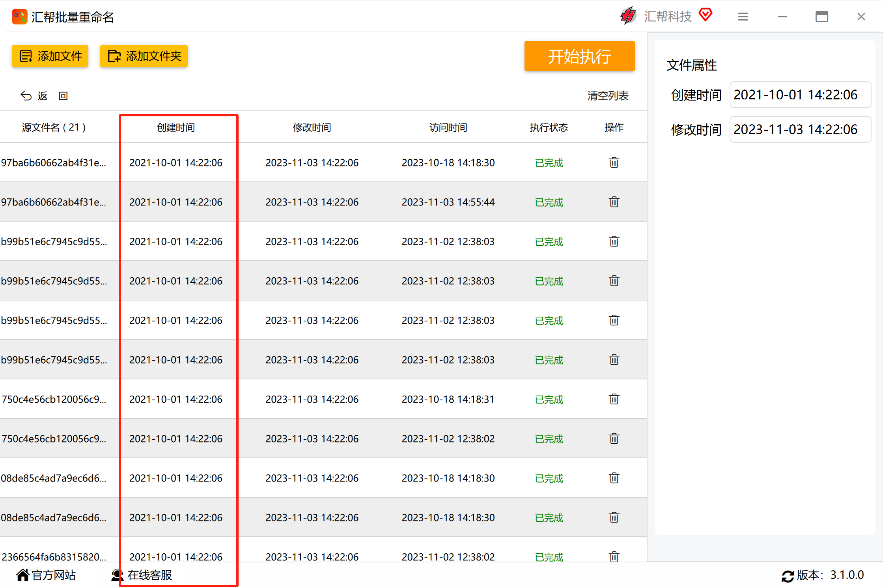
Task: Select file 750c4e56cb120056c9... accessed 14:18:31
Action: [x=54, y=399]
